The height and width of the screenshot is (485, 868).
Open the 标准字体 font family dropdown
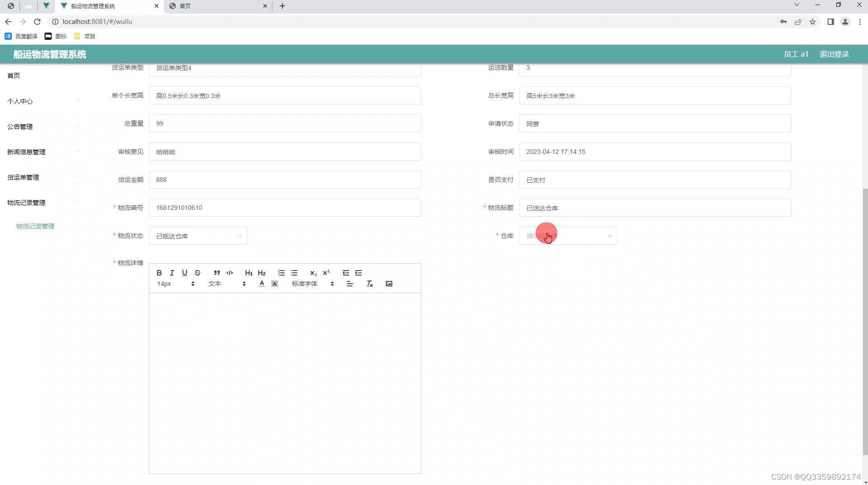click(x=313, y=284)
